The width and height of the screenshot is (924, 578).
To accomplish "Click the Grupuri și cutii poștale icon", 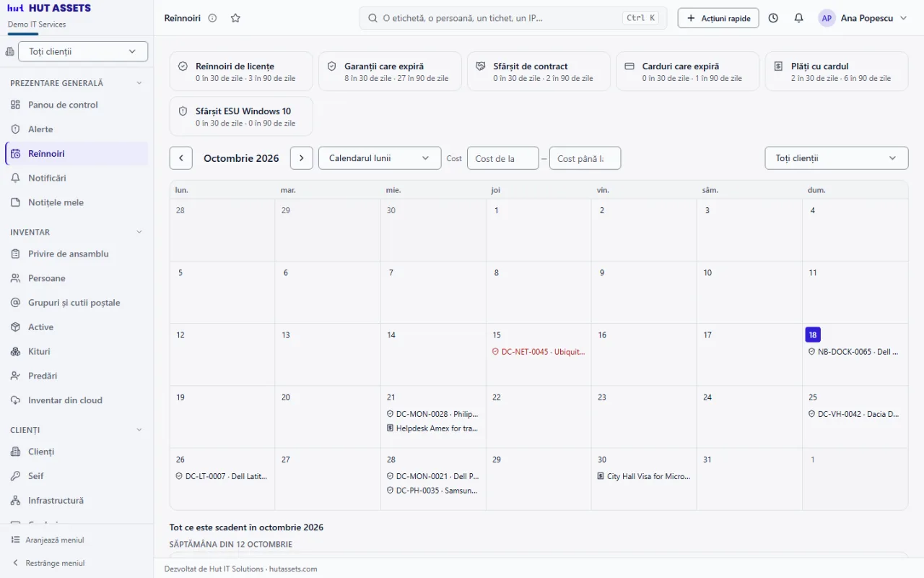I will pyautogui.click(x=15, y=303).
